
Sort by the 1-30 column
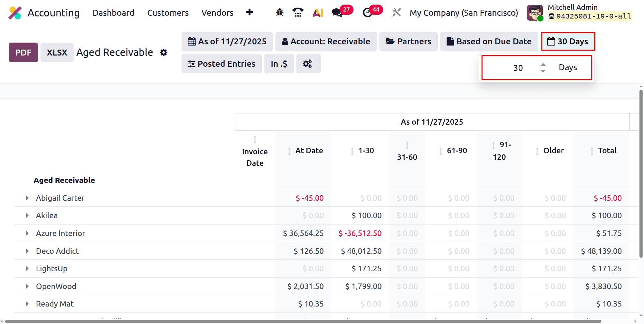352,151
